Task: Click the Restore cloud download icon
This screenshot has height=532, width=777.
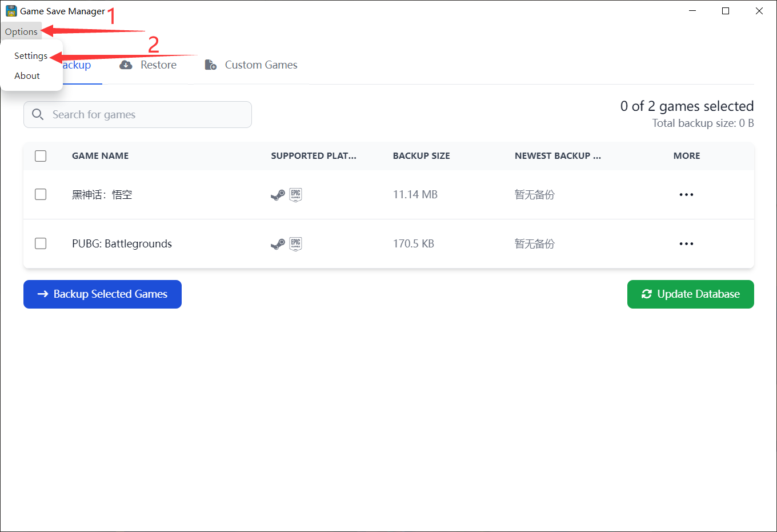Action: pyautogui.click(x=126, y=65)
